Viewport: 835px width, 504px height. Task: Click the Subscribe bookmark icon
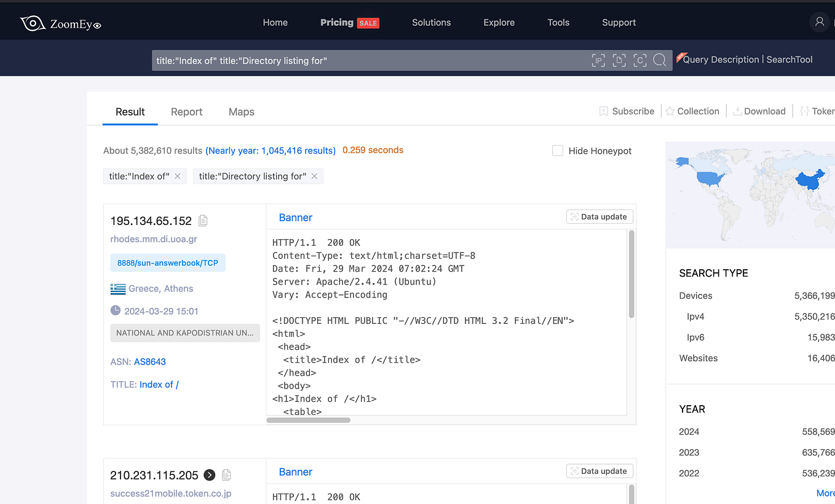coord(603,111)
